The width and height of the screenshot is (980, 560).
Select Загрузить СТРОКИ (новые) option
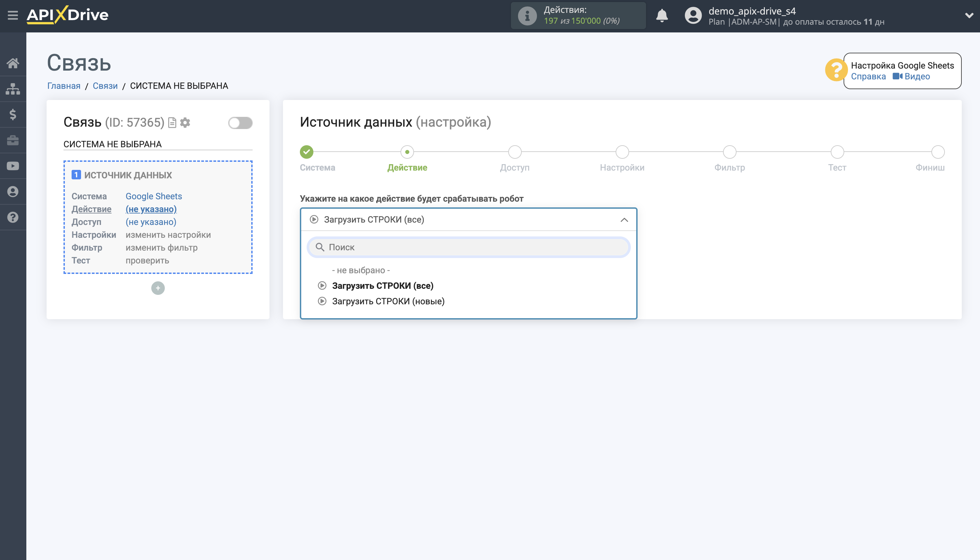click(x=388, y=301)
